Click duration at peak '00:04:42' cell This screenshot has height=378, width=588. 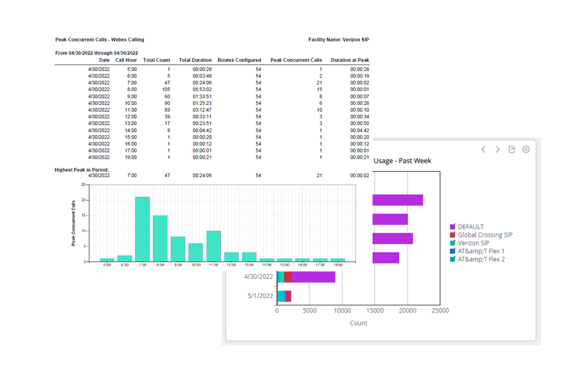pos(360,130)
